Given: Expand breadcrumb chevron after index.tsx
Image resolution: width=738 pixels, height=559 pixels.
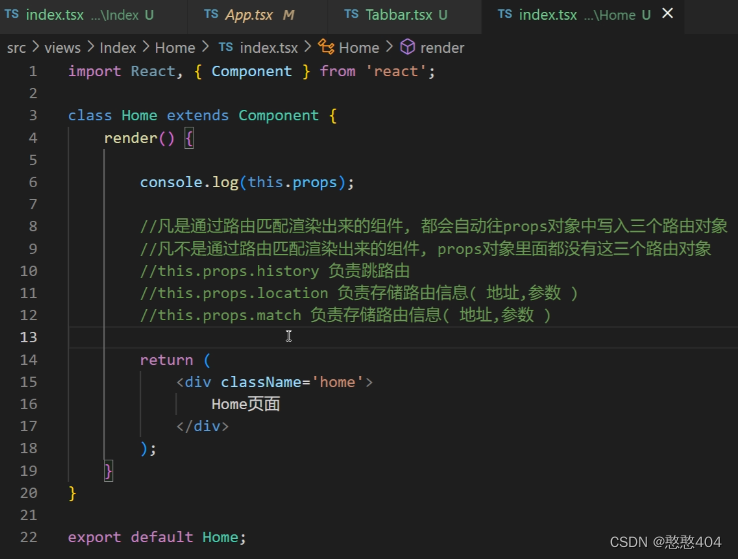Looking at the screenshot, I should (x=308, y=47).
